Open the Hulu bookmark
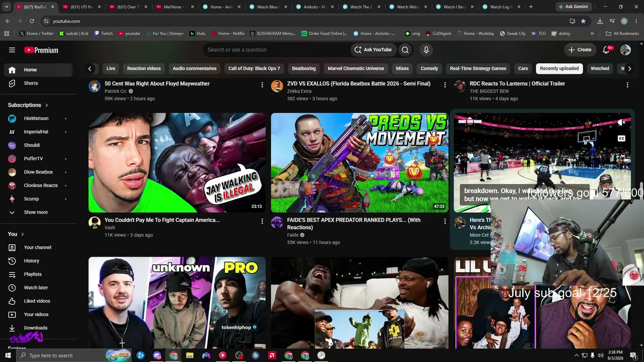 coord(197,34)
